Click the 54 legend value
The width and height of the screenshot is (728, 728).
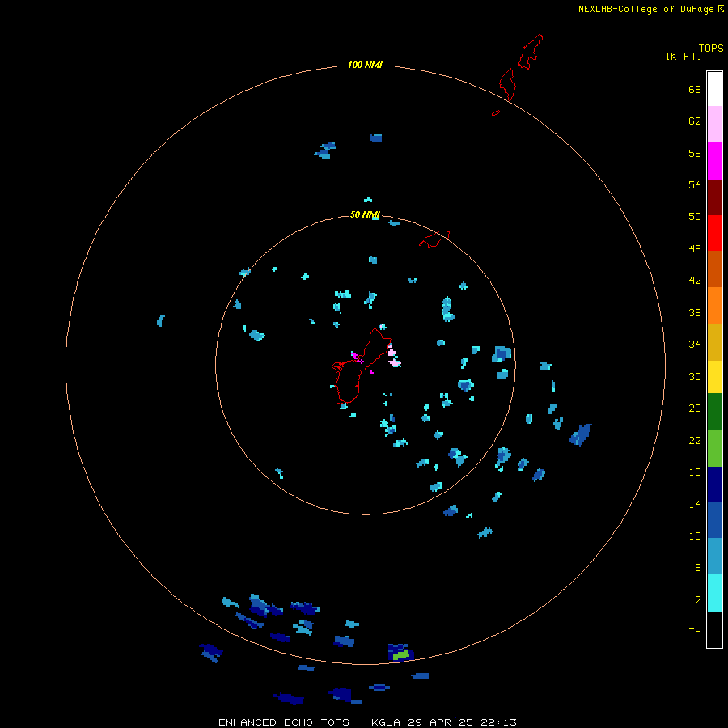[695, 184]
